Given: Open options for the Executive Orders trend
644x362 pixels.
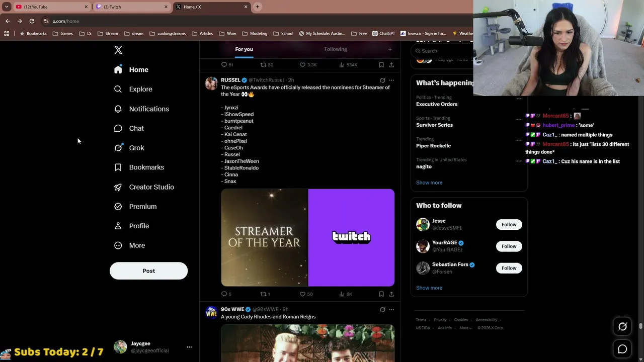Looking at the screenshot, I should click(x=519, y=99).
